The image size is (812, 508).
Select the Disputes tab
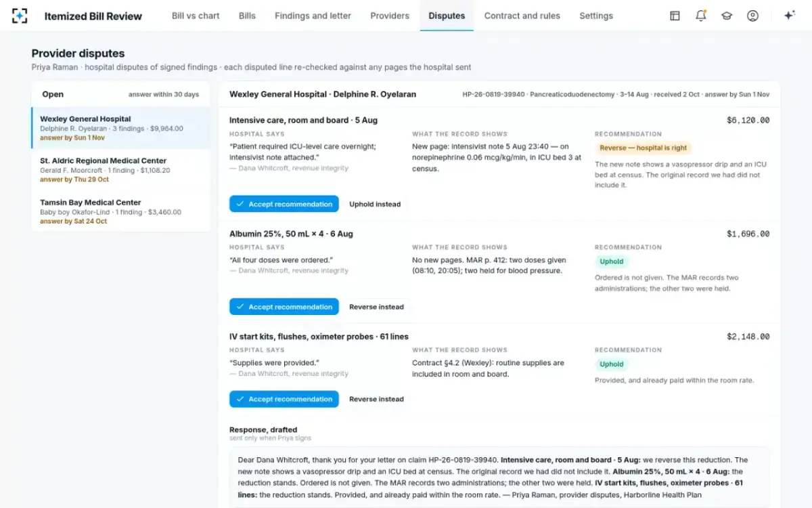click(x=447, y=16)
